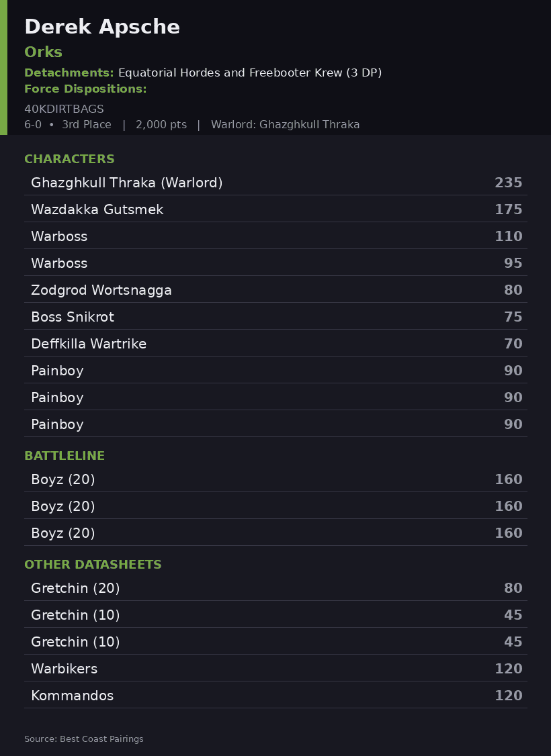Click the OTHER DATASHEETS section header
Screen dimensions: 551x756
tap(93, 565)
